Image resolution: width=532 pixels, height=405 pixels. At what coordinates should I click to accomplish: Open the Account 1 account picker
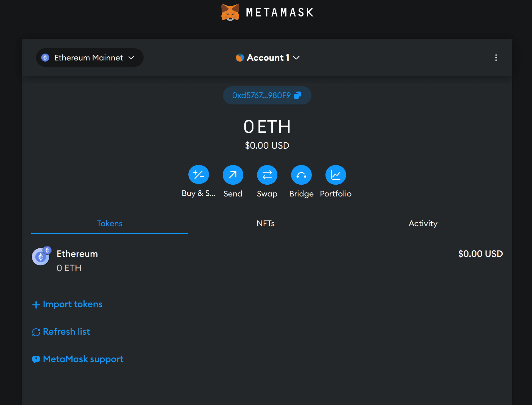[x=268, y=58]
